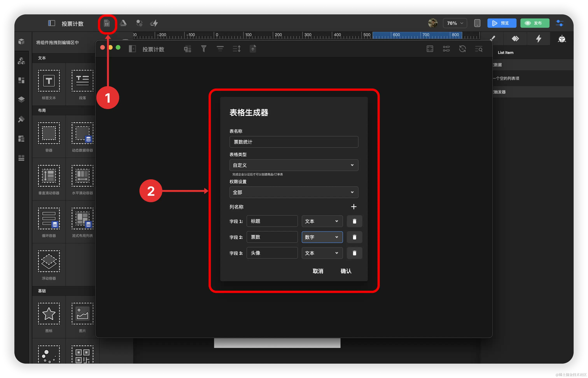The image size is (588, 378).
Task: Toggle the table window's sidebar panel icon
Action: coord(132,49)
